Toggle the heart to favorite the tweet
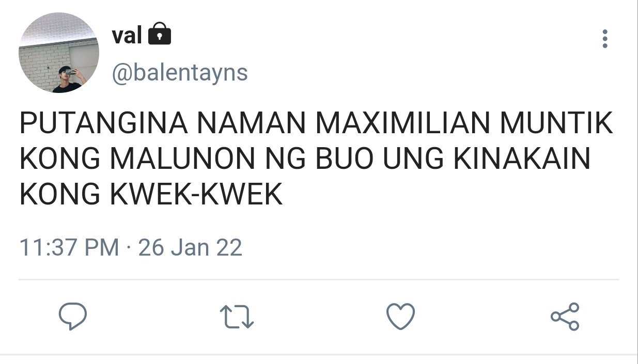638x364 pixels. [401, 316]
